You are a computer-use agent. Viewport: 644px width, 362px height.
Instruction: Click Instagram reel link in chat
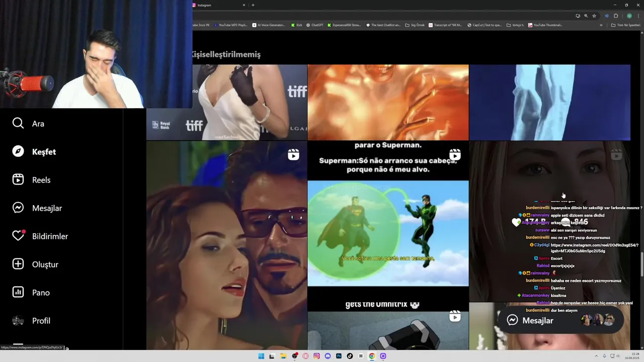tap(595, 248)
